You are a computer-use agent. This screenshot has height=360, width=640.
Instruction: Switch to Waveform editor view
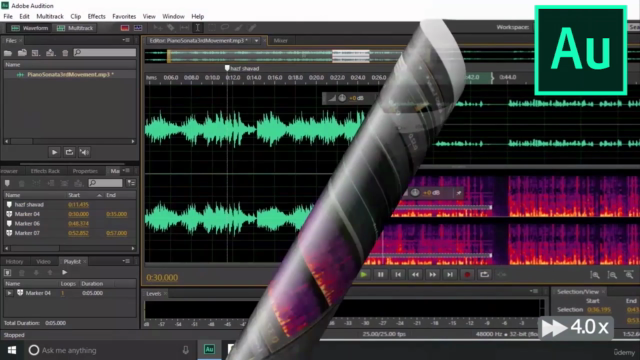30,28
